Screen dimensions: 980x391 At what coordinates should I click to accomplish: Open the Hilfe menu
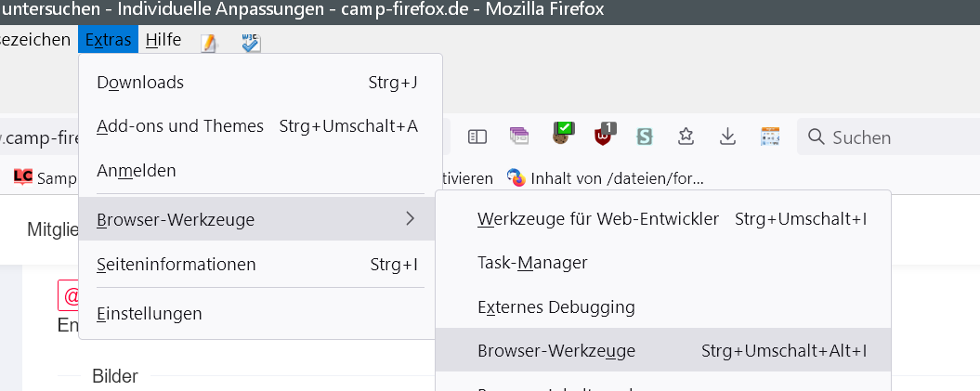click(x=163, y=40)
